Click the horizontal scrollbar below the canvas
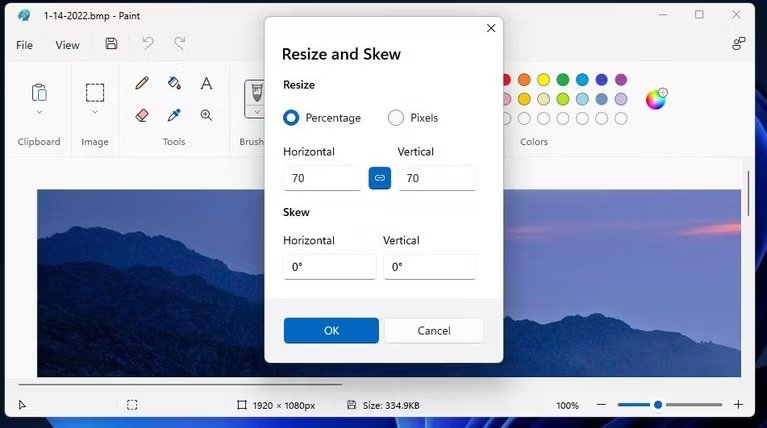 click(180, 385)
